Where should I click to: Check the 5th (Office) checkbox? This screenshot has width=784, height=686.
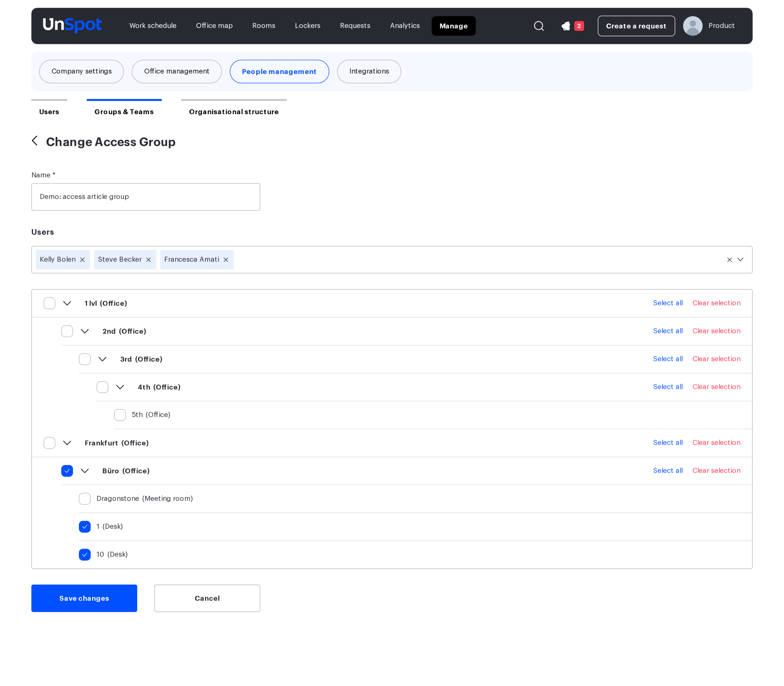(120, 415)
